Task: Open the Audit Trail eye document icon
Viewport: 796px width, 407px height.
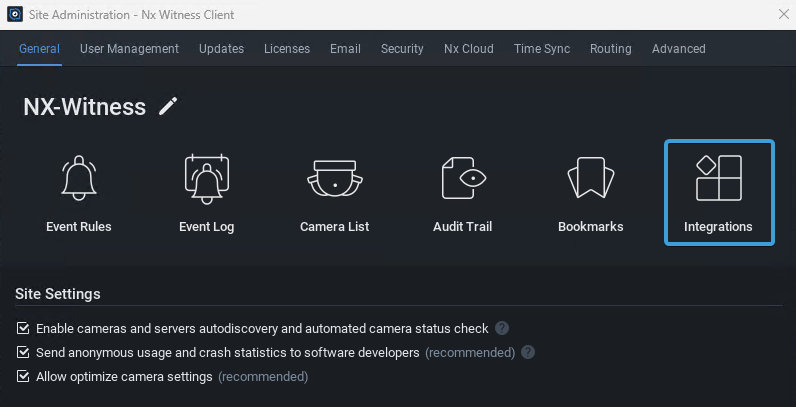Action: pos(462,179)
